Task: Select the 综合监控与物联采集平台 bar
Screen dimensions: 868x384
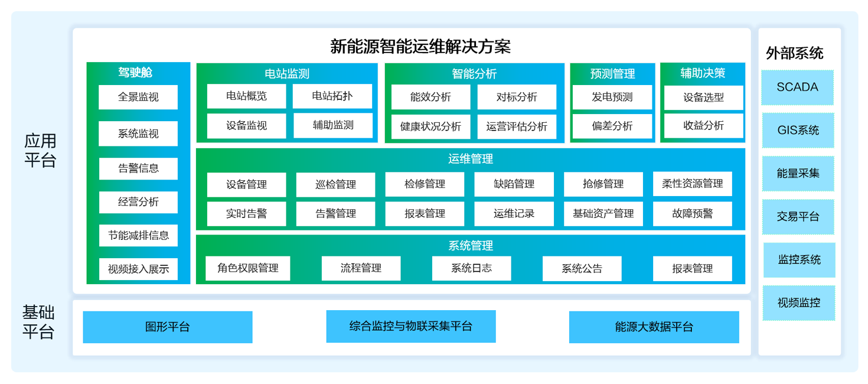Action: [410, 327]
